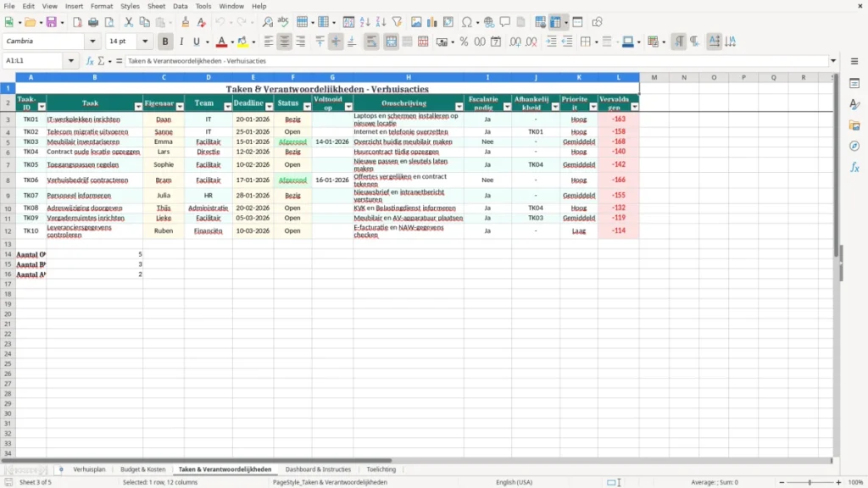Click the Zoom In plus button
Image resolution: width=868 pixels, height=488 pixels.
[x=838, y=482]
